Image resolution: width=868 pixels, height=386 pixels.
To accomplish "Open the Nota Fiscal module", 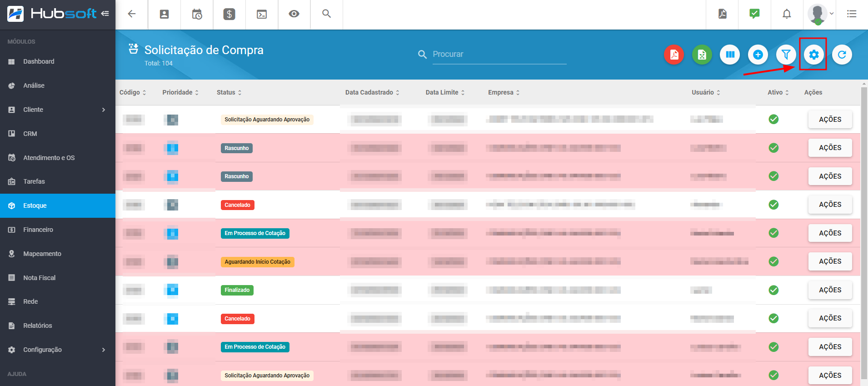I will point(58,278).
